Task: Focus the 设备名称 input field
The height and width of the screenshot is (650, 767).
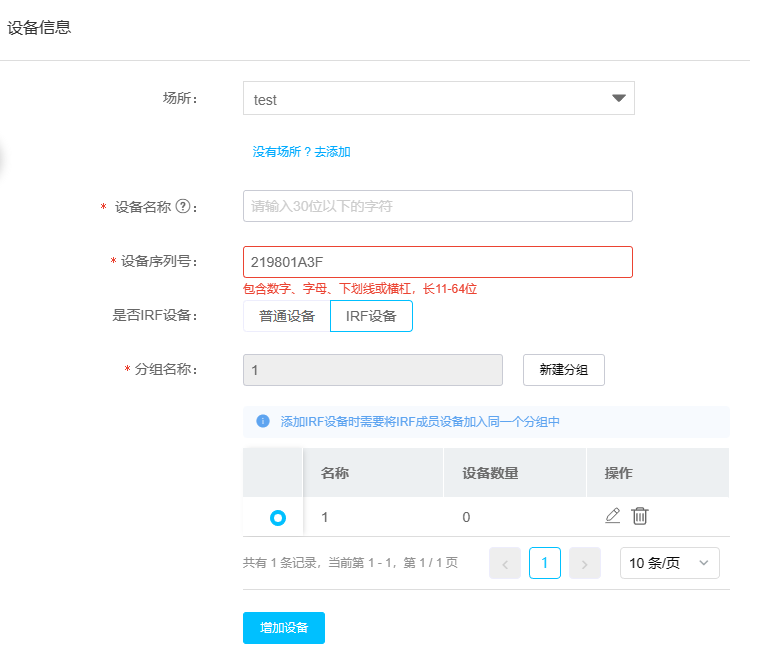Action: point(438,206)
